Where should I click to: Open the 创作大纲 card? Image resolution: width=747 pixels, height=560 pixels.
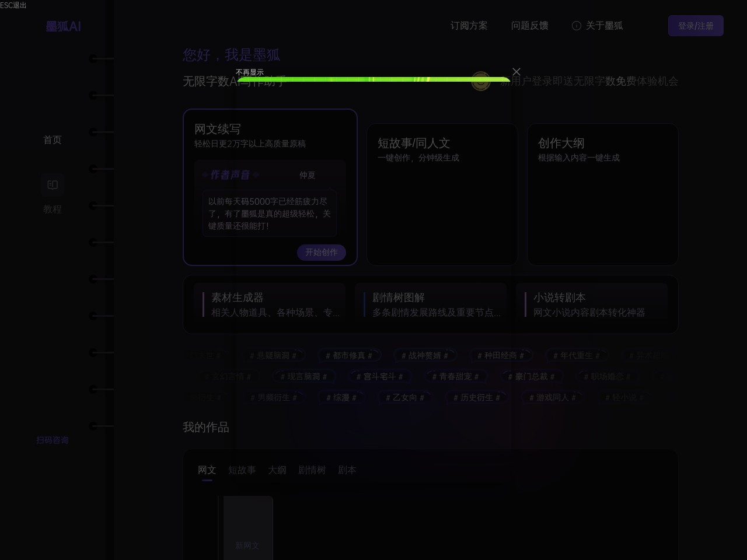pyautogui.click(x=602, y=192)
